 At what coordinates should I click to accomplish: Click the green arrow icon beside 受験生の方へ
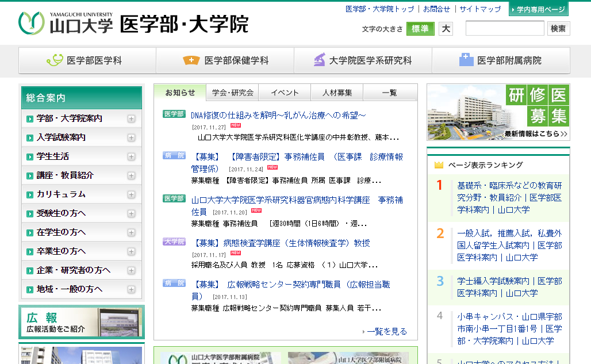30,214
